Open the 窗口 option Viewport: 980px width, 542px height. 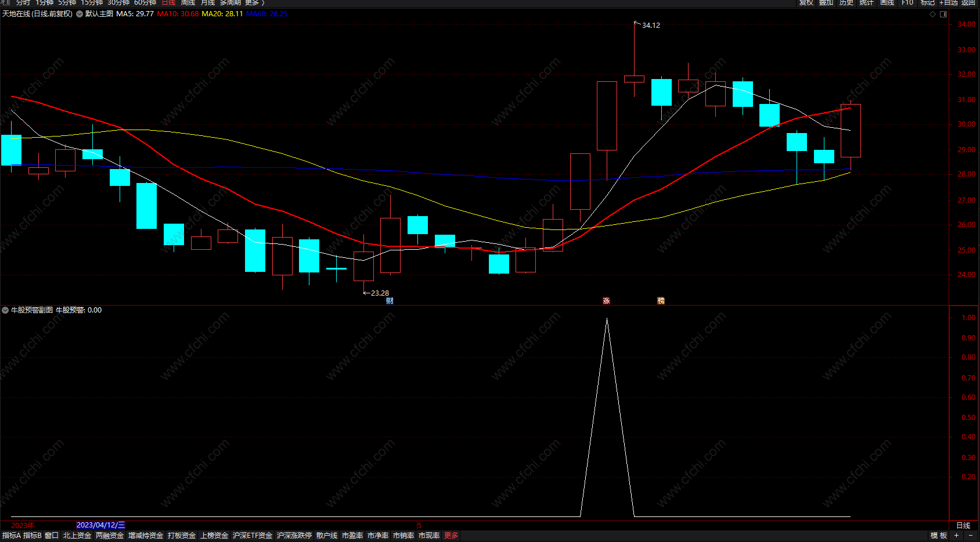click(x=52, y=536)
